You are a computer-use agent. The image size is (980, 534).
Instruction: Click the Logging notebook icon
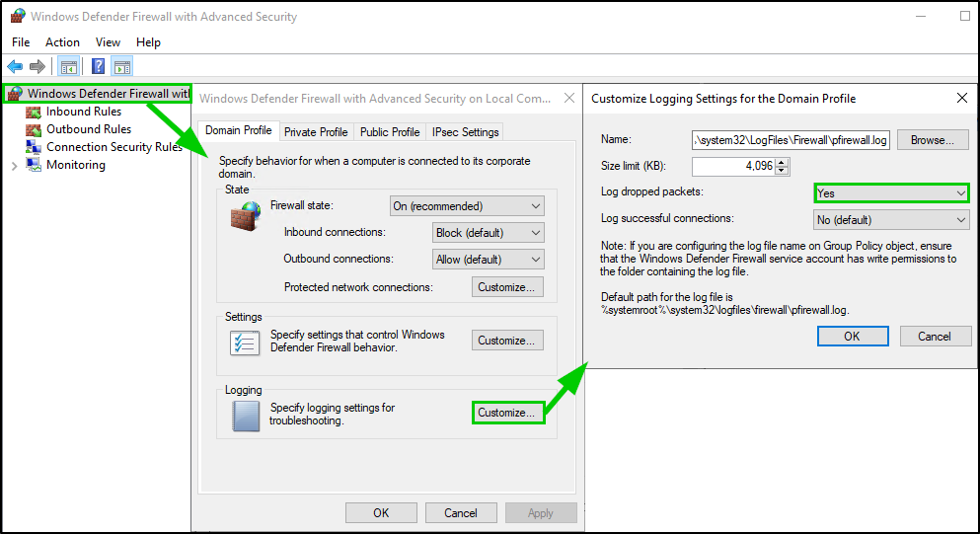pyautogui.click(x=246, y=416)
